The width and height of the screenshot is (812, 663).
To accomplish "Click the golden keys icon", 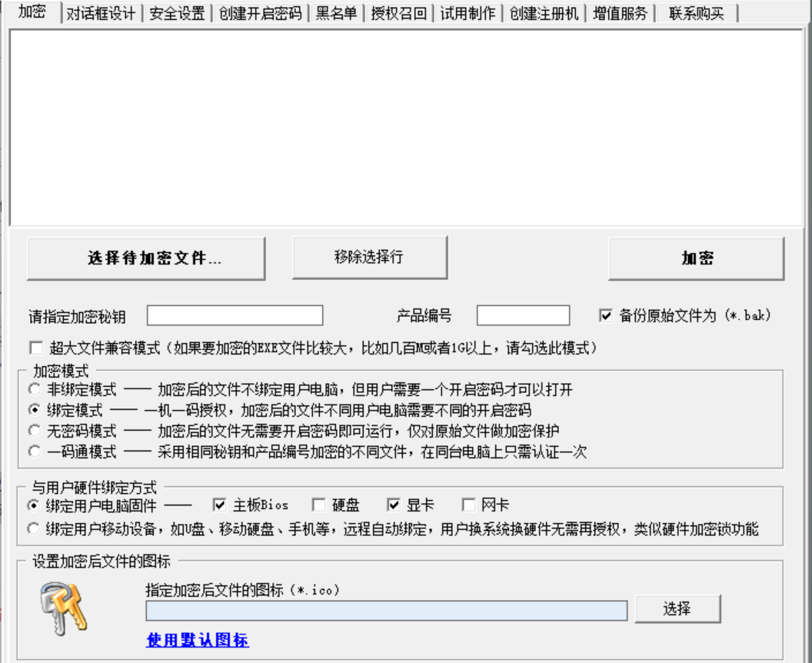I will coord(64,608).
